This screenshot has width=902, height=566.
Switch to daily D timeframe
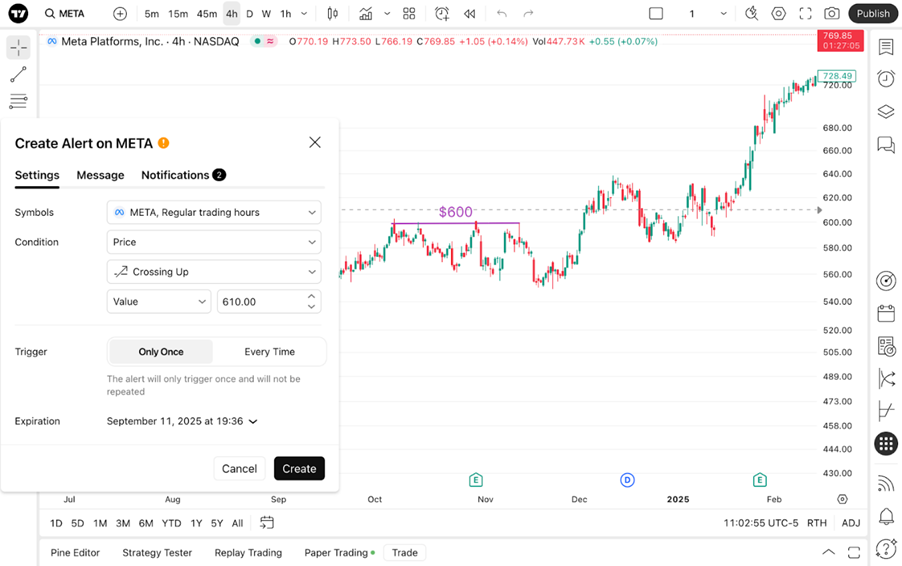click(250, 13)
